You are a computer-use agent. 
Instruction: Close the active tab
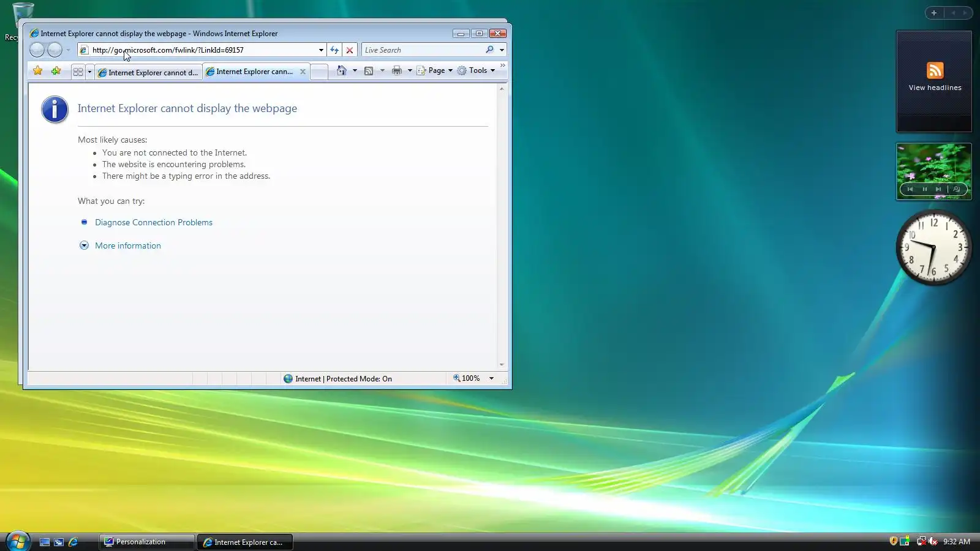point(303,72)
